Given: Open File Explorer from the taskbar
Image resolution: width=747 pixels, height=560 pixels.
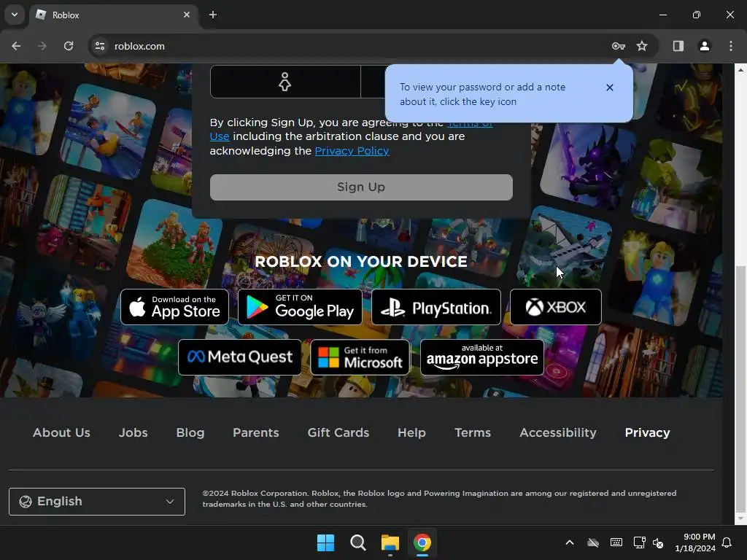Looking at the screenshot, I should click(x=390, y=542).
